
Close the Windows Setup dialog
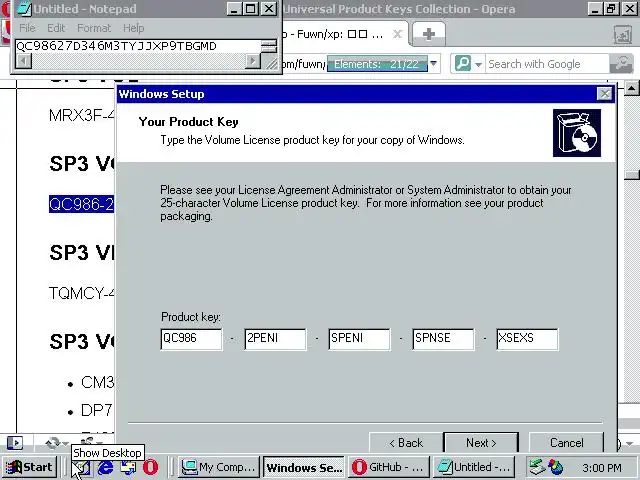(604, 94)
